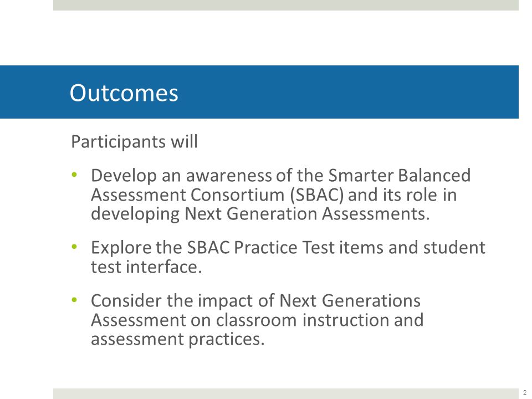
Task: Click the third green bullet before "Consider"
Action: 74,300
